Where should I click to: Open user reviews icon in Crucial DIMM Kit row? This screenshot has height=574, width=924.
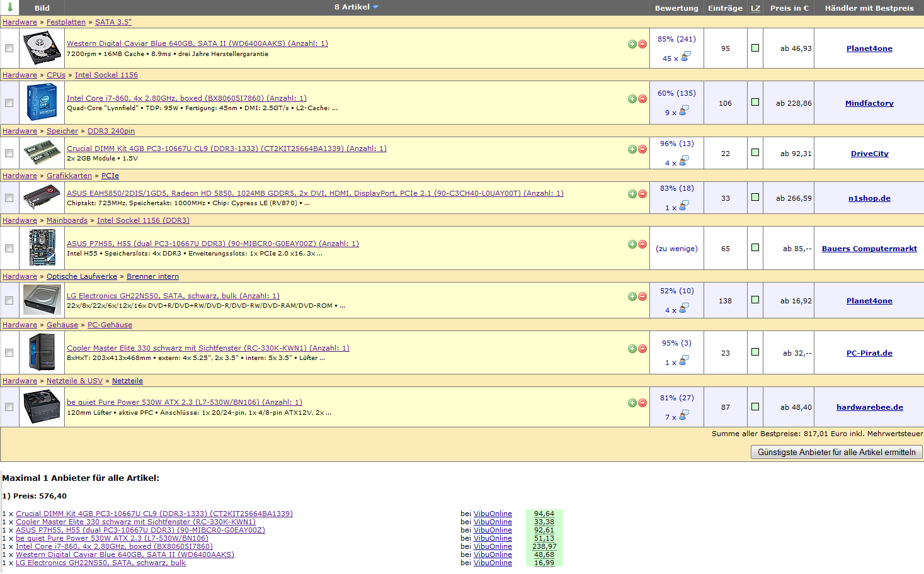pyautogui.click(x=684, y=161)
